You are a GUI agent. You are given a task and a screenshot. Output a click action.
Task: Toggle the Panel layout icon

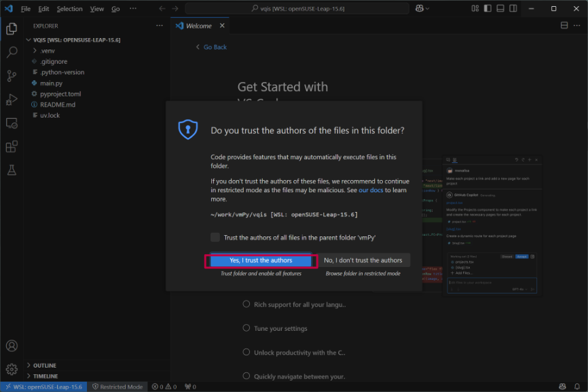pyautogui.click(x=500, y=8)
